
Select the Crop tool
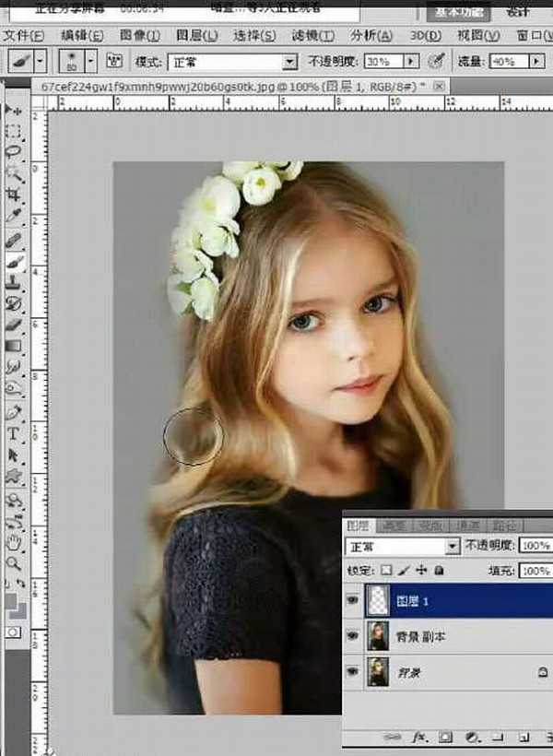(x=14, y=194)
